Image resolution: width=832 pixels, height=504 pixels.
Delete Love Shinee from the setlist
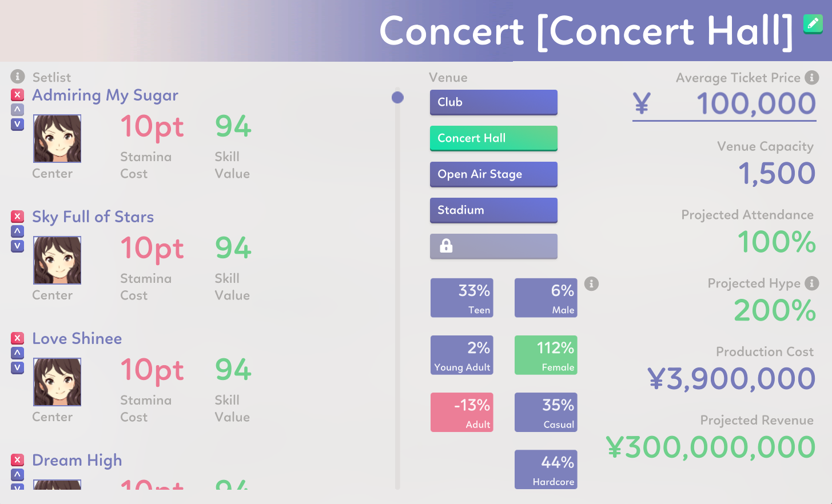click(18, 338)
